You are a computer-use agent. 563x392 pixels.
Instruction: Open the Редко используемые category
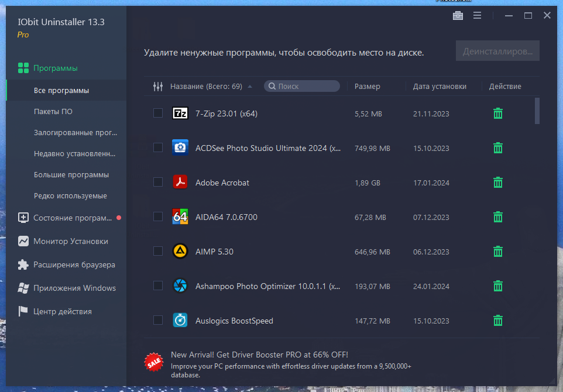pos(66,195)
